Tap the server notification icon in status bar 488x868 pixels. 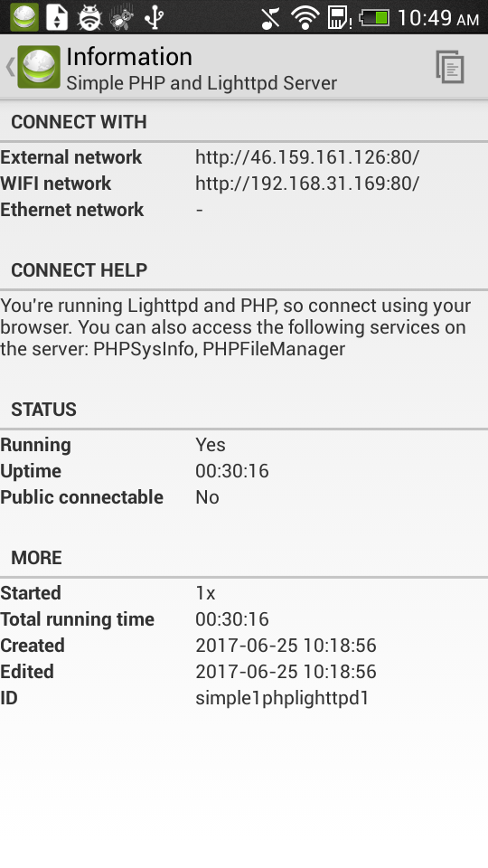pyautogui.click(x=24, y=17)
